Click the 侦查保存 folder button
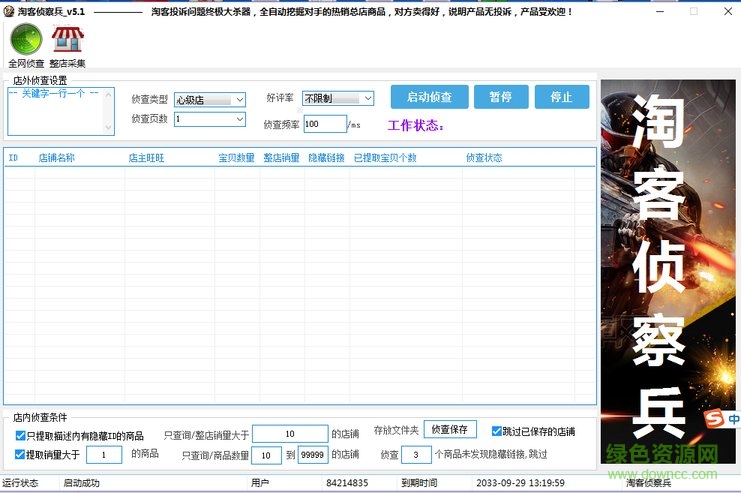Viewport: 741px width, 493px height. [450, 429]
